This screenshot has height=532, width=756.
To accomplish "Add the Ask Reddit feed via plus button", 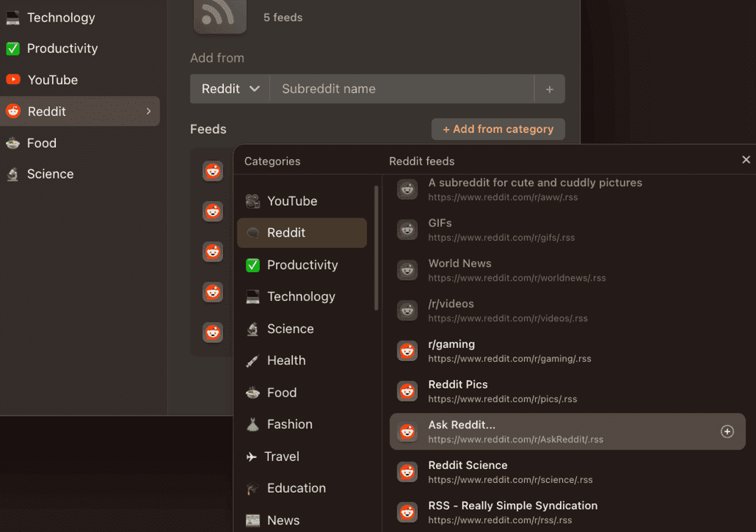I will pyautogui.click(x=727, y=432).
